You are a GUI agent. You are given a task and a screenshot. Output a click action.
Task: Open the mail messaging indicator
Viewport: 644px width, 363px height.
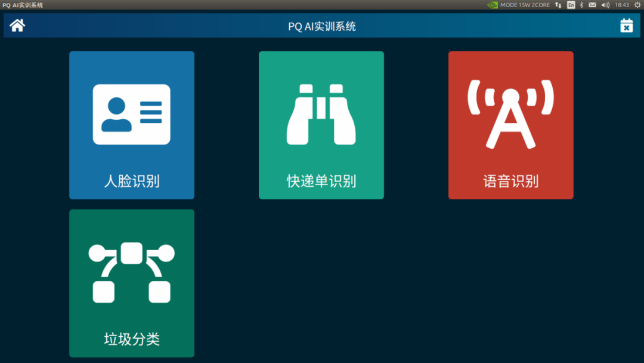[x=593, y=5]
